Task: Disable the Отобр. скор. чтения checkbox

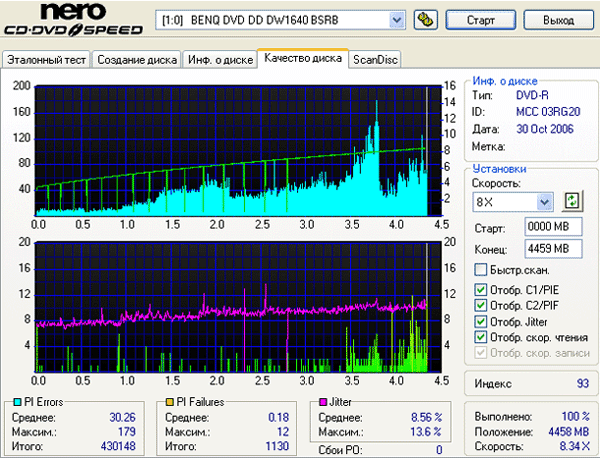Action: 481,337
